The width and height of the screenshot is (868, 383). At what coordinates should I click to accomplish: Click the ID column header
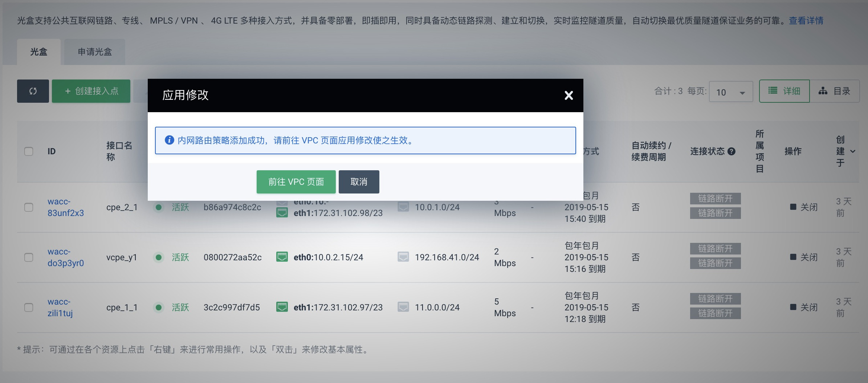click(52, 151)
